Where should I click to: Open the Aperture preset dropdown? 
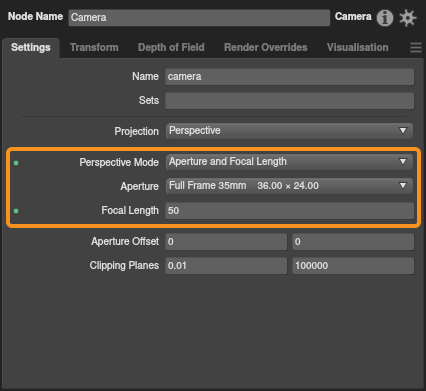(x=289, y=186)
